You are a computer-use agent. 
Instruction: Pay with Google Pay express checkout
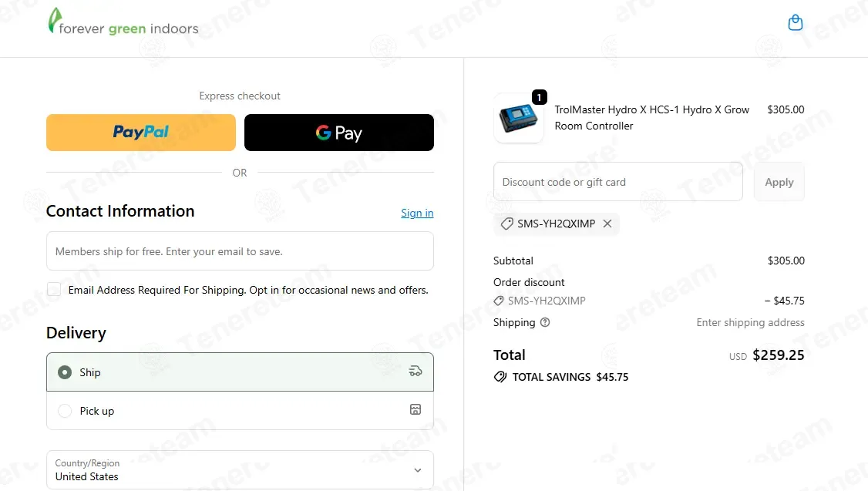(x=338, y=133)
